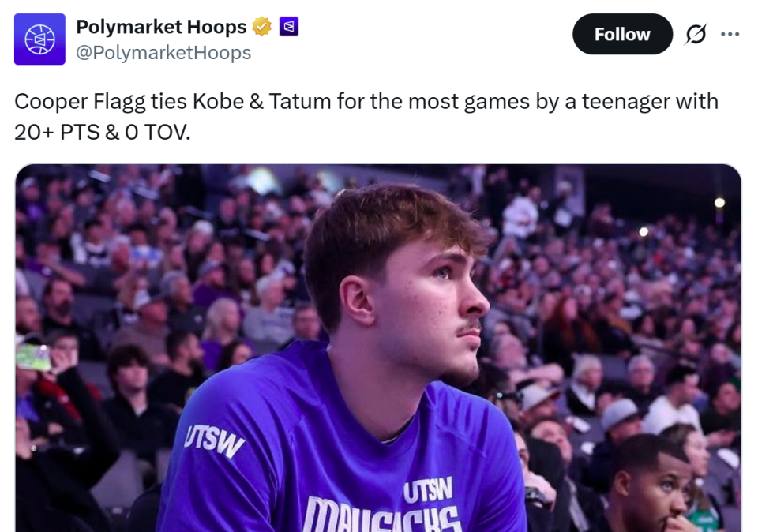Click the bright arena light in the photo
The image size is (758, 532).
719,202
